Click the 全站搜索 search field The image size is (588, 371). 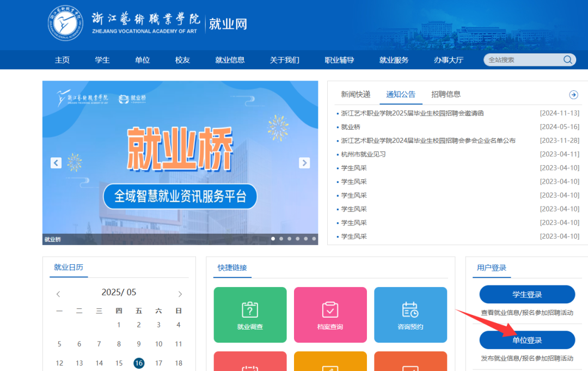tap(523, 60)
